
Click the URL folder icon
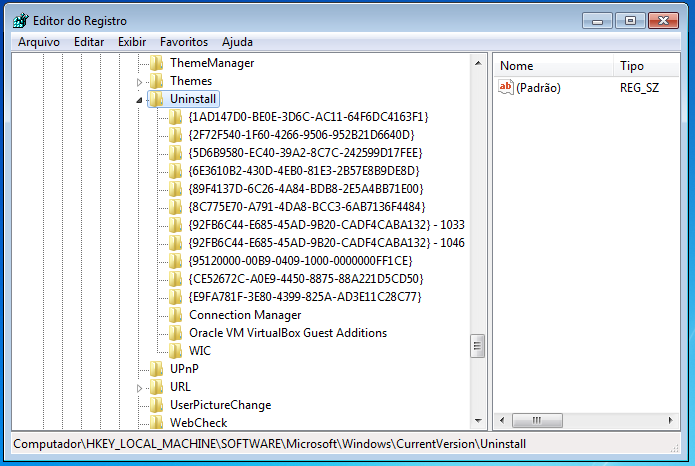156,387
